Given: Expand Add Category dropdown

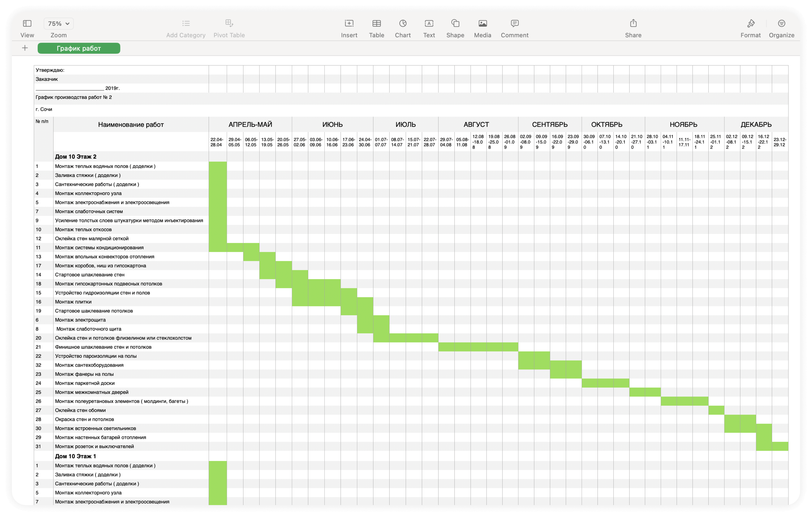Looking at the screenshot, I should coord(185,27).
